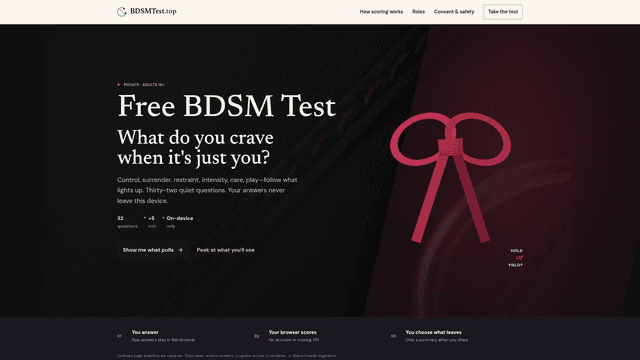The height and width of the screenshot is (360, 640).
Task: Click 'No account or scoring API' text
Action: [x=294, y=340]
